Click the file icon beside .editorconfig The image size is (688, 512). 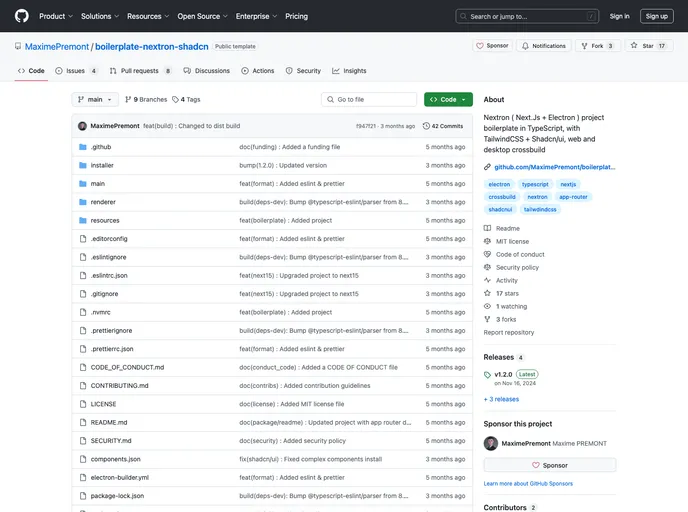pos(82,239)
